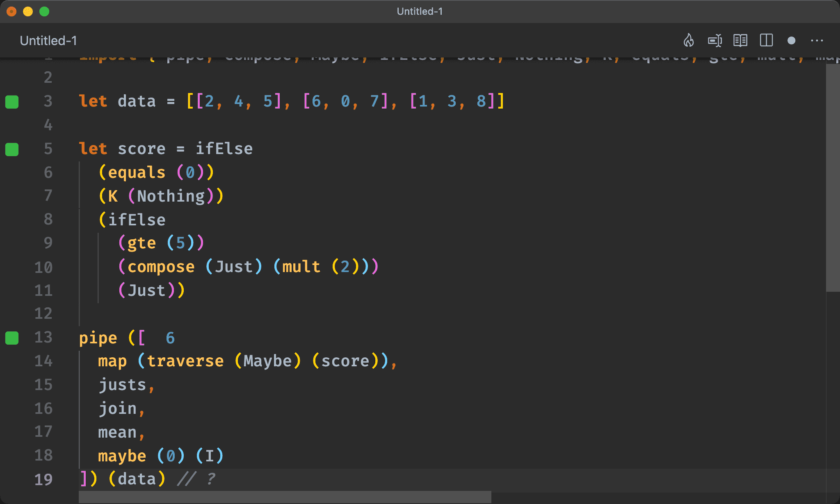Click the window title Untitled-1
Viewport: 840px width, 504px height.
click(x=420, y=11)
